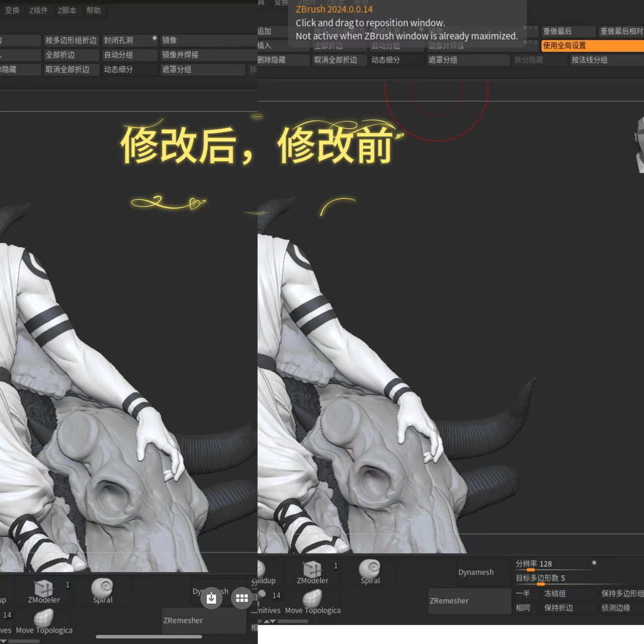Select Move Topological brush in right panel
Viewport: 644px width, 644px height.
312,602
